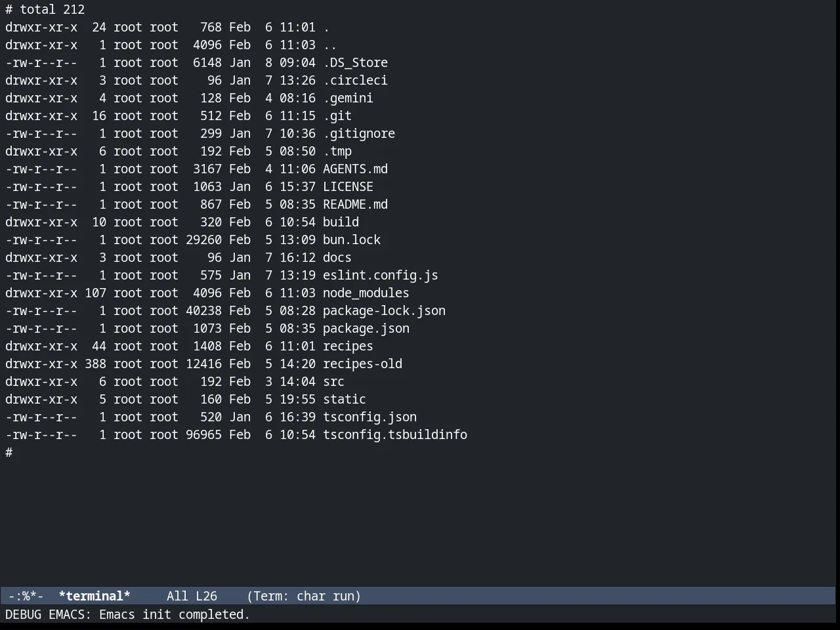Click the .gitignore file name
Viewport: 840px width, 630px height.
pyautogui.click(x=359, y=134)
